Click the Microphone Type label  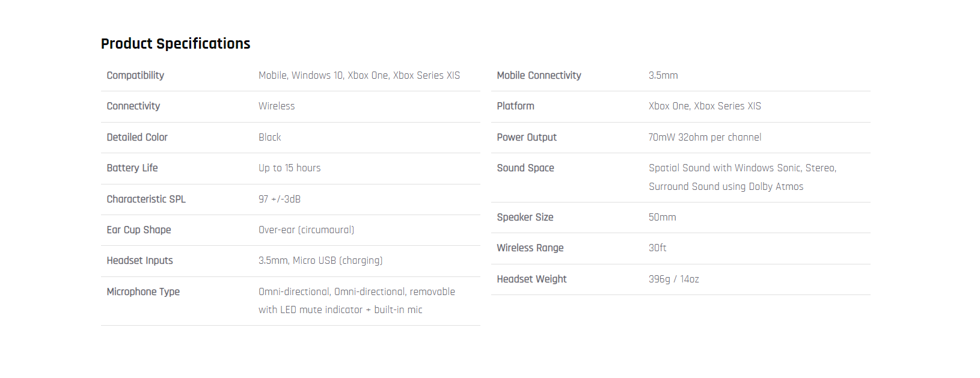(x=143, y=292)
